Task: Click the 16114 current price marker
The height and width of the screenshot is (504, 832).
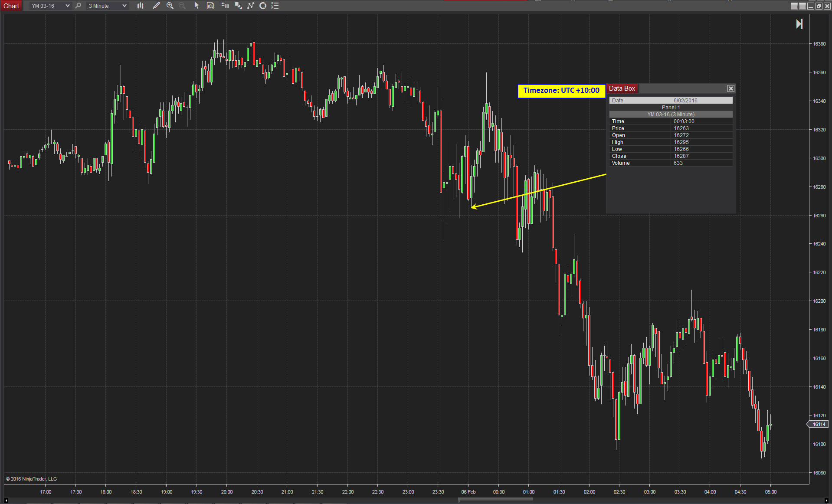Action: (x=818, y=424)
